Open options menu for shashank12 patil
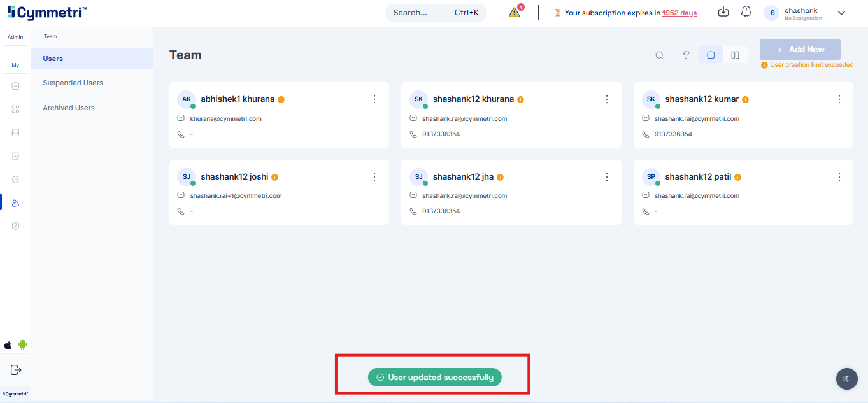 839,177
